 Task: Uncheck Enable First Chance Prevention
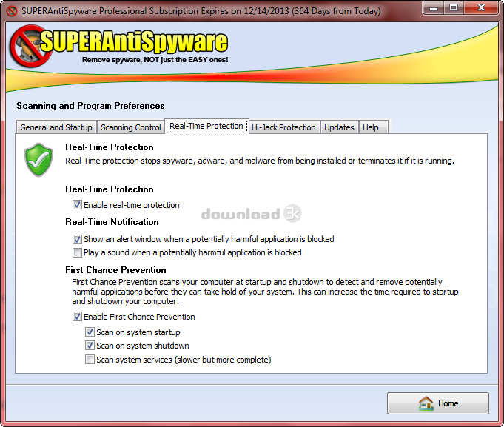pos(77,317)
